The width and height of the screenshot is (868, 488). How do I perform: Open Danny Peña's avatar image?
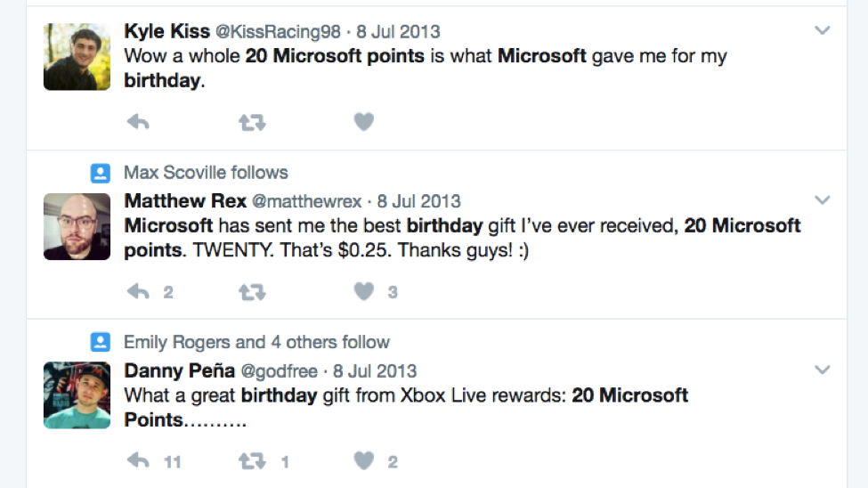tap(77, 395)
